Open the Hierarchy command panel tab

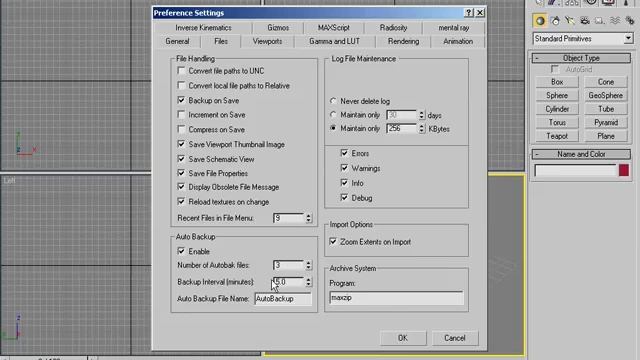(572, 2)
